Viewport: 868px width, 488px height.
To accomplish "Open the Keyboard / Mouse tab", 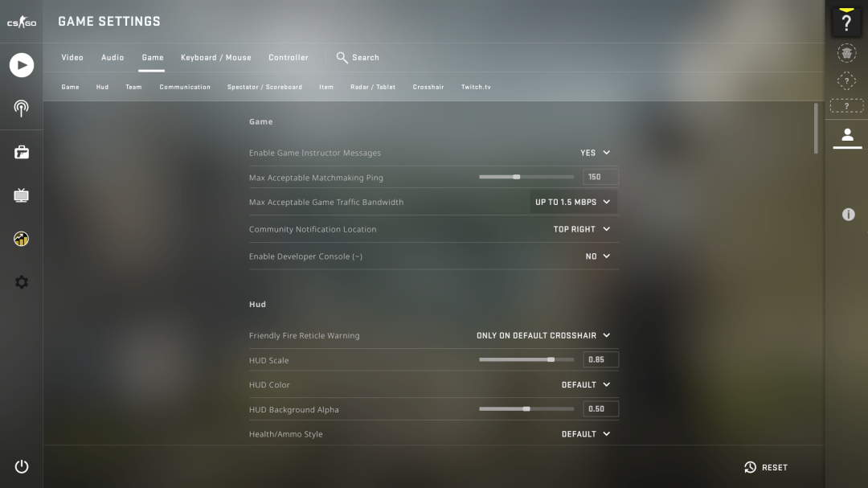I will click(x=216, y=58).
